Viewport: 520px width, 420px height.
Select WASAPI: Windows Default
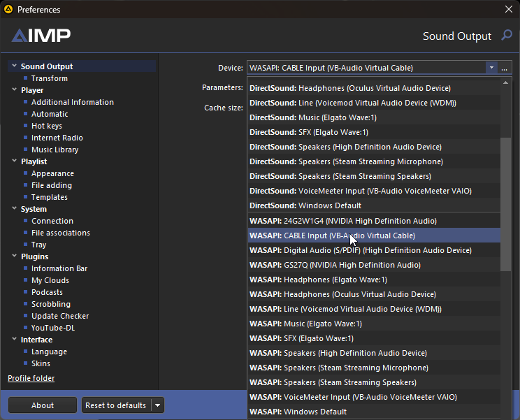(374, 412)
